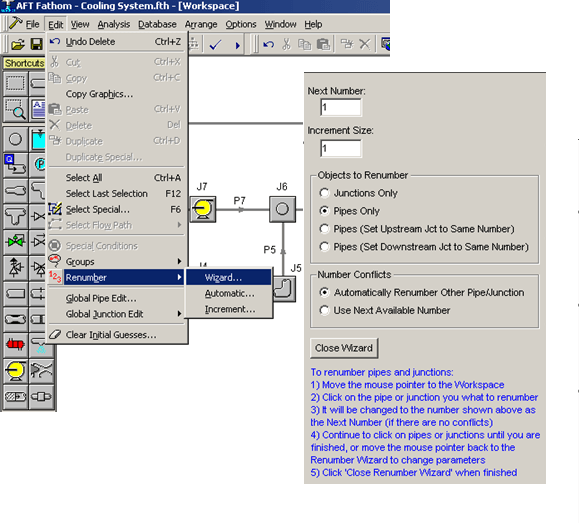
Task: Open the Database menu
Action: (157, 24)
